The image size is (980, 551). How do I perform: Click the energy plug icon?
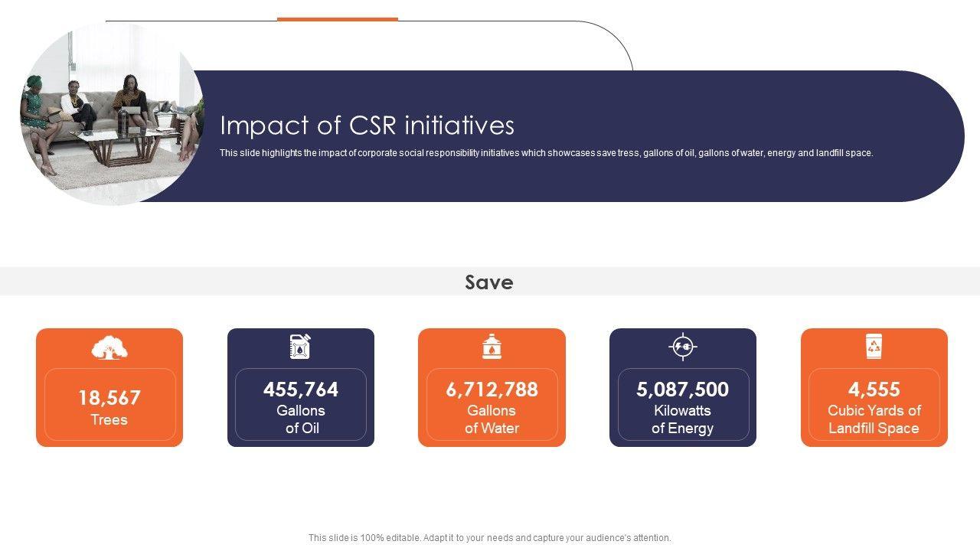coord(682,347)
